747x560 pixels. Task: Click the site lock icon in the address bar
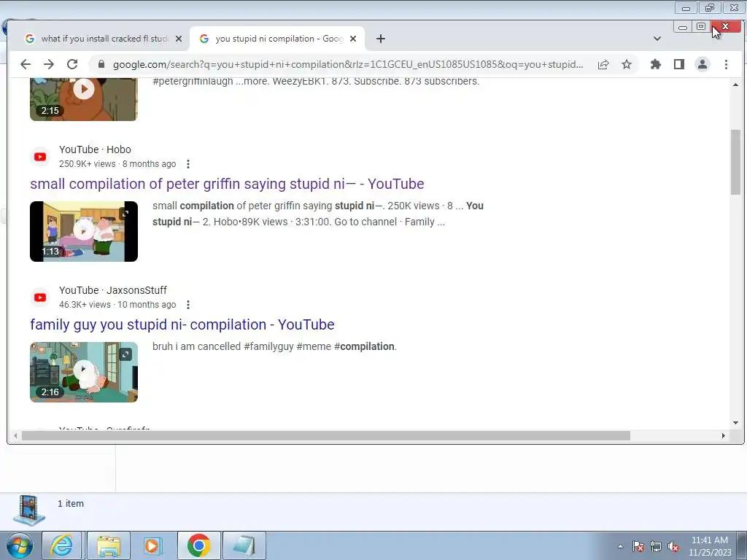tap(101, 64)
